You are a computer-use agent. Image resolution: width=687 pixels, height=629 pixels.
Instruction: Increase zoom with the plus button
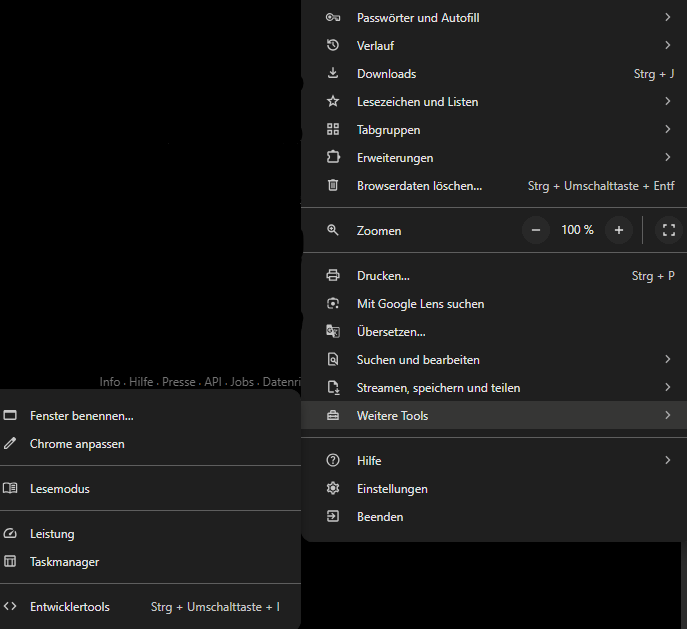(x=619, y=230)
